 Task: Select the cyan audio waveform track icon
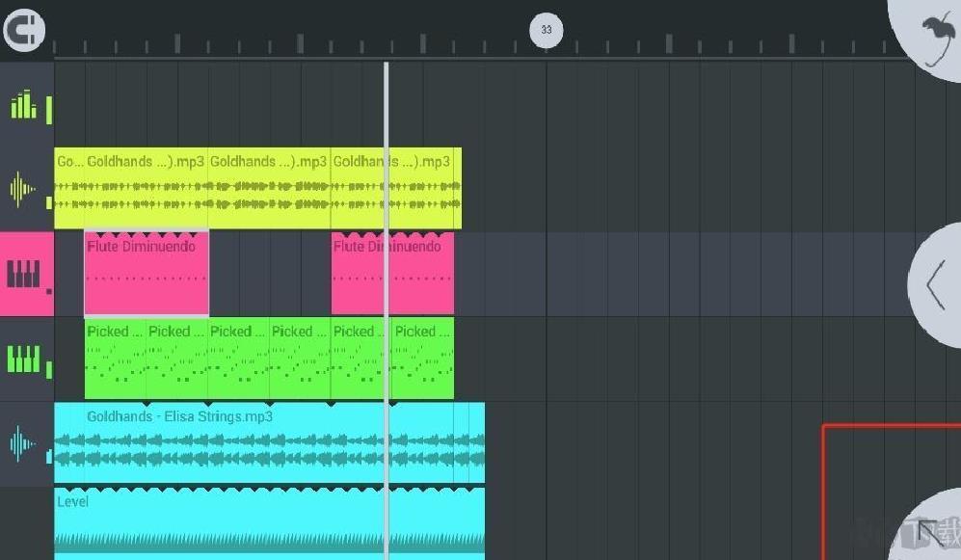tap(22, 443)
